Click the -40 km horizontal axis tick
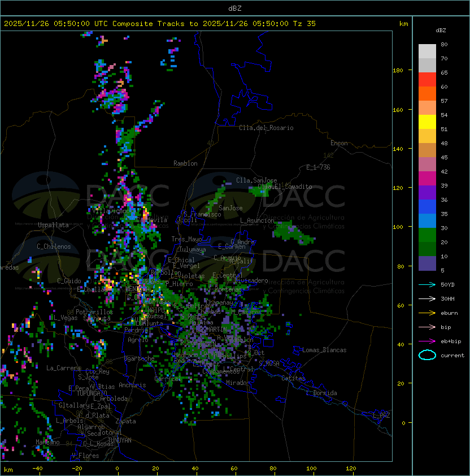Image resolution: width=470 pixels, height=476 pixels. point(40,473)
